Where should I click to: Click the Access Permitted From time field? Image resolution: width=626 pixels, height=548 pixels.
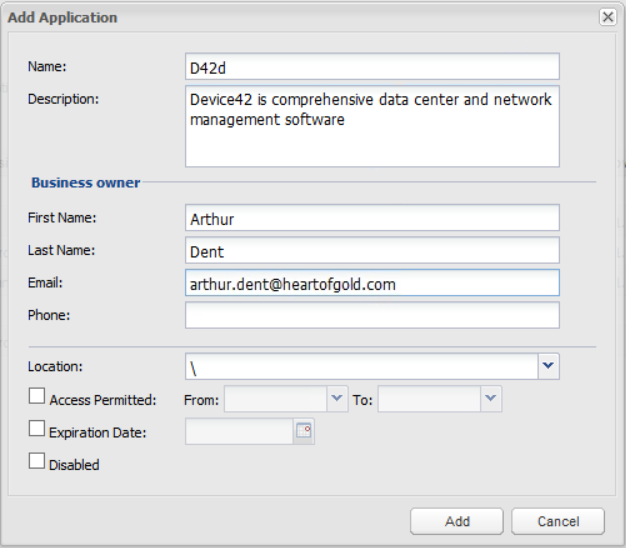(275, 398)
